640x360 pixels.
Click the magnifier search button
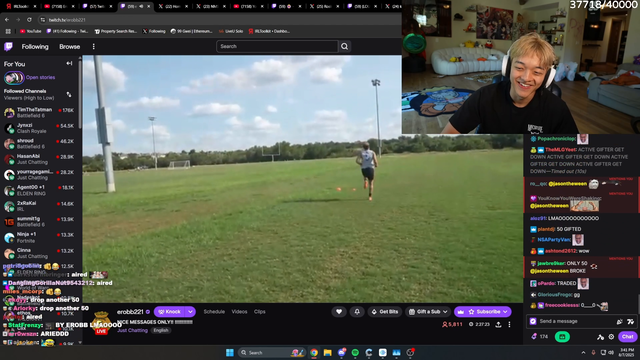pyautogui.click(x=344, y=46)
